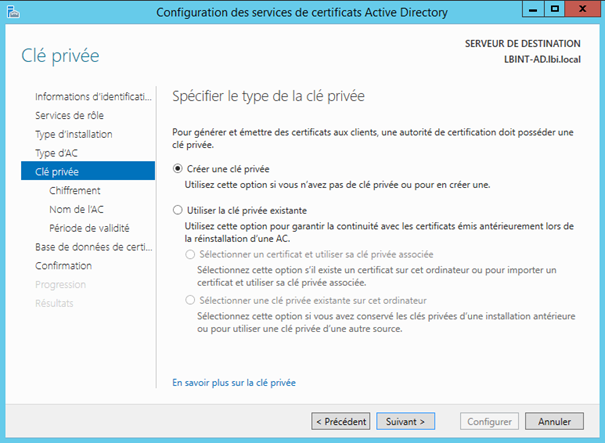The width and height of the screenshot is (605, 443).
Task: Open the Confirmation step
Action: tap(63, 265)
